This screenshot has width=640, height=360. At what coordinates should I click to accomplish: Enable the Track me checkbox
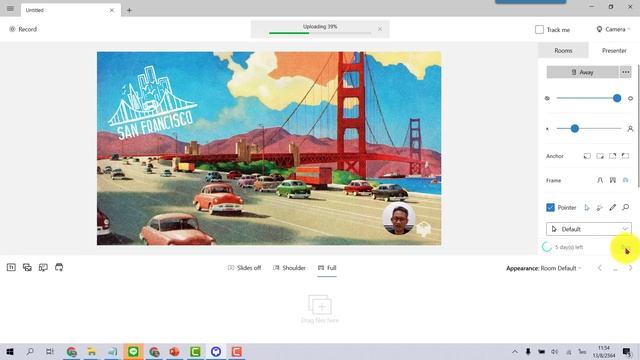coord(539,29)
